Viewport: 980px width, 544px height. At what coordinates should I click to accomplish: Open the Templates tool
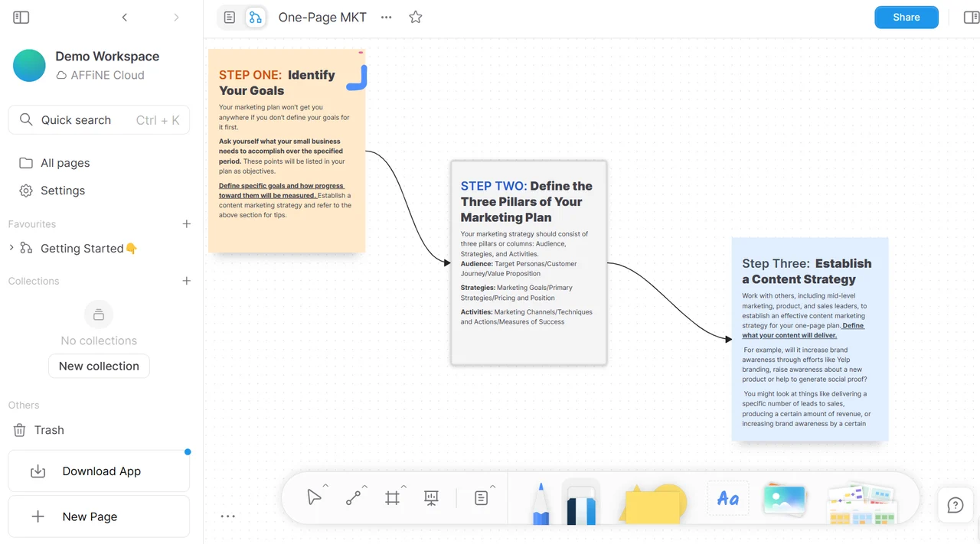coord(863,503)
